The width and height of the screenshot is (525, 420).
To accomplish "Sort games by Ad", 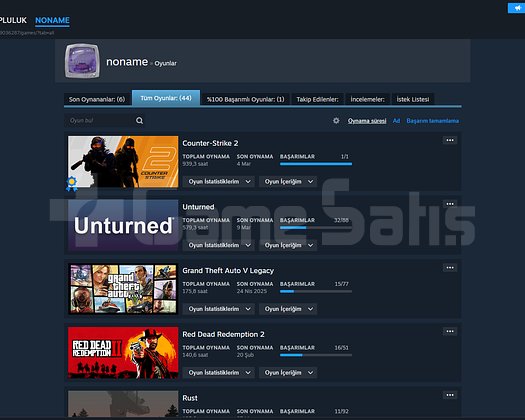I will tap(396, 121).
